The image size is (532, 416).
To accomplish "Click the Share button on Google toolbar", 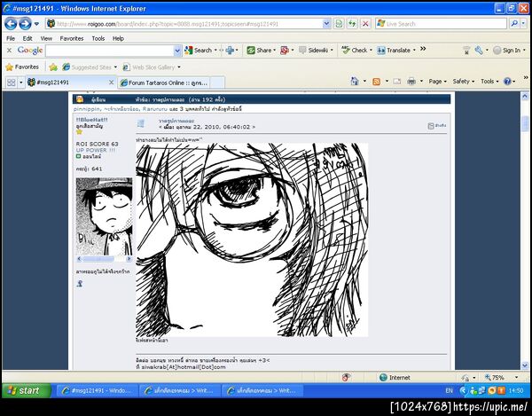I will pos(261,51).
